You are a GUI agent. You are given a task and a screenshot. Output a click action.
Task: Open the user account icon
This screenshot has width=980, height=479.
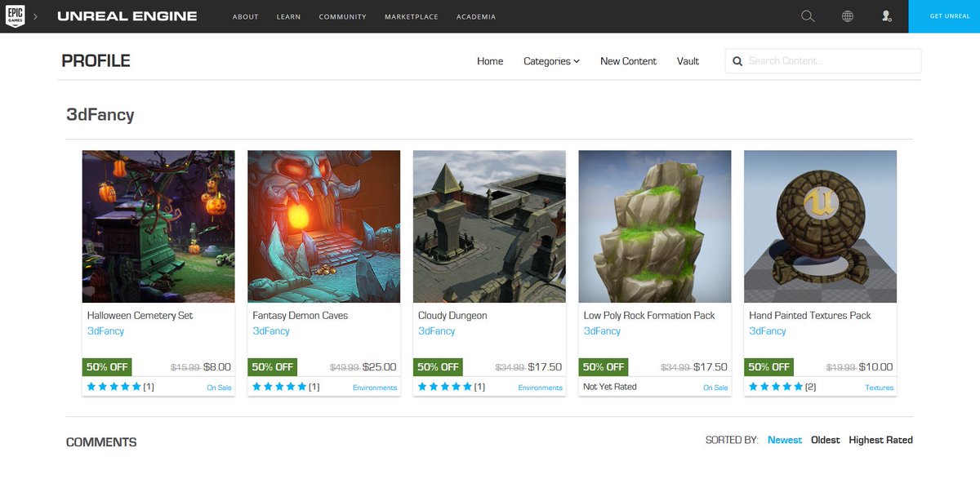[887, 16]
